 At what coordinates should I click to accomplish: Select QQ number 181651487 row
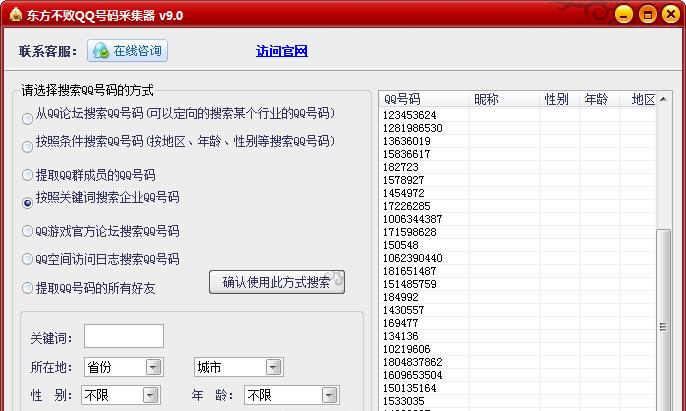(x=518, y=271)
